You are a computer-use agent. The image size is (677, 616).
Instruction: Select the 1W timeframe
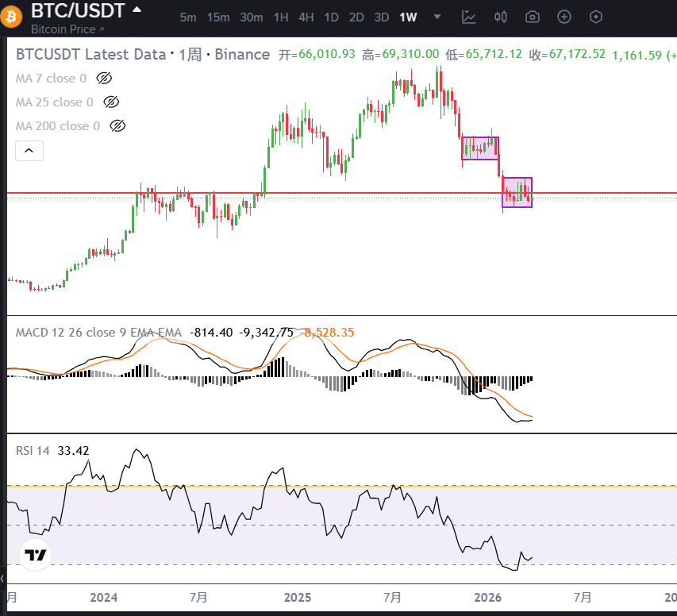tap(408, 17)
